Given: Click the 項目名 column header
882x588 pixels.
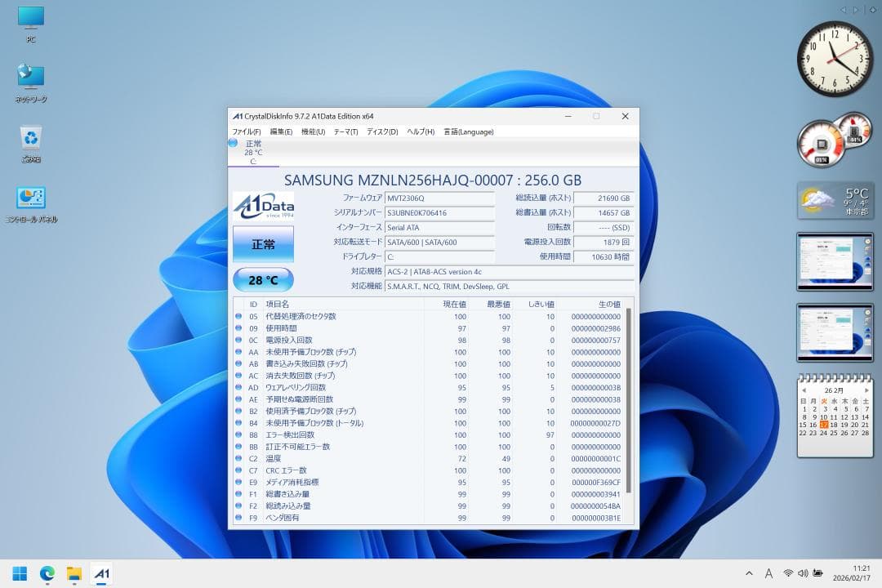Looking at the screenshot, I should [345, 304].
